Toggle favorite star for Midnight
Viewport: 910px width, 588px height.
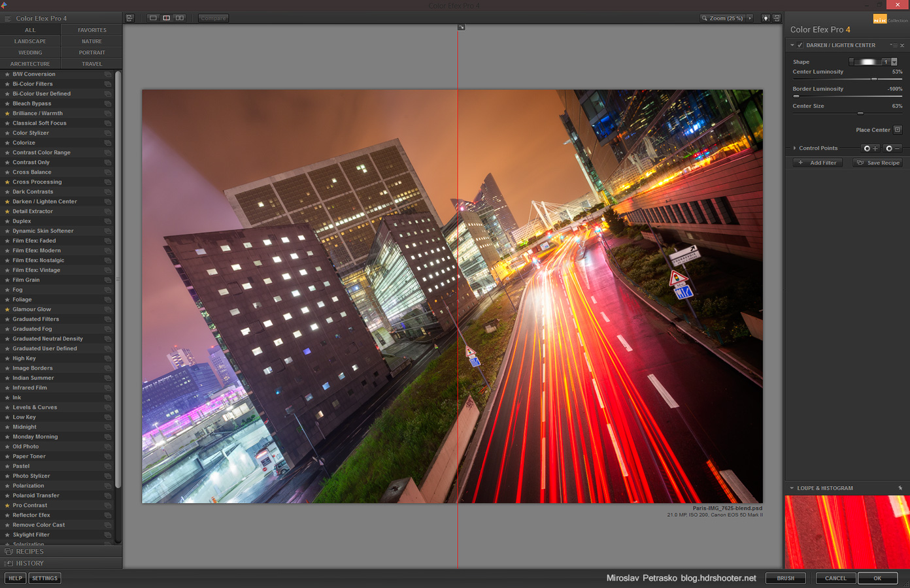coord(7,427)
